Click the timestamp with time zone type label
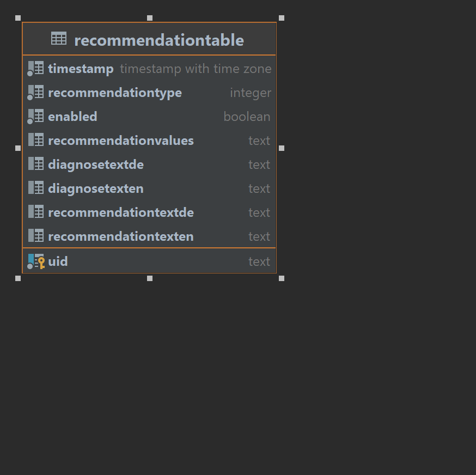 click(x=196, y=68)
